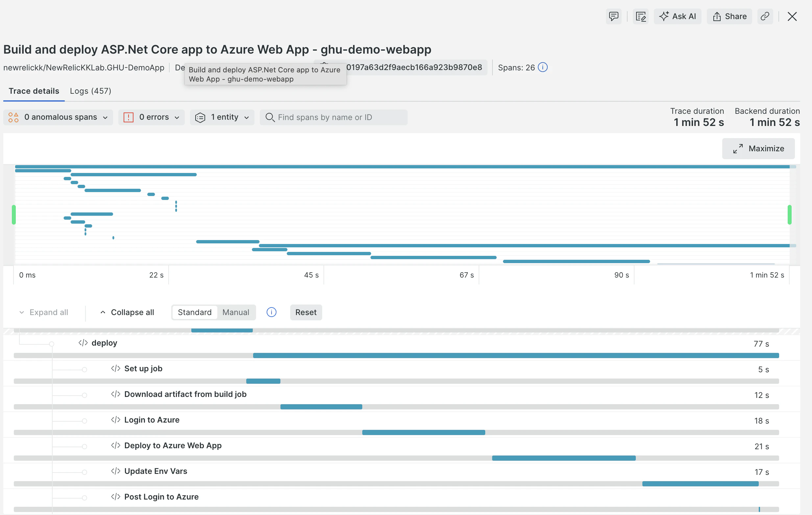Click the code icon next to deploy
Screen dimensions: 812x515
pos(83,343)
